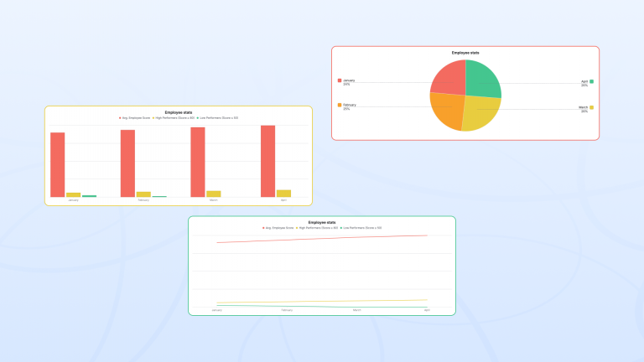Click April red bar in bar chart
The height and width of the screenshot is (362, 644).
(x=267, y=161)
